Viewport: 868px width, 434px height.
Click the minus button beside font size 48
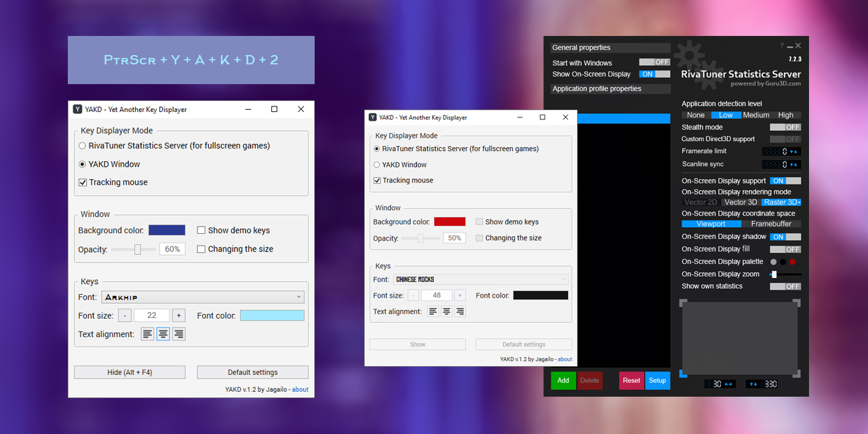tap(413, 295)
